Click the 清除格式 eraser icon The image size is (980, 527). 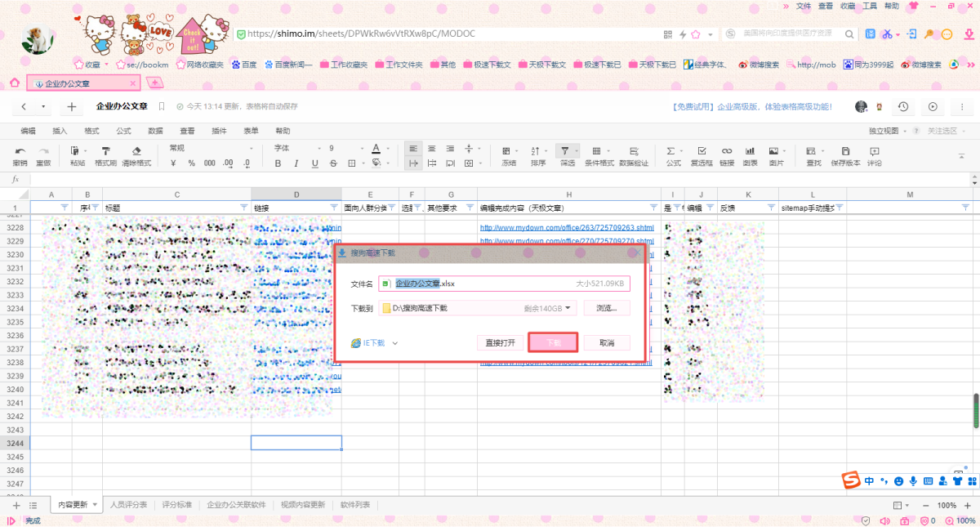pyautogui.click(x=136, y=151)
